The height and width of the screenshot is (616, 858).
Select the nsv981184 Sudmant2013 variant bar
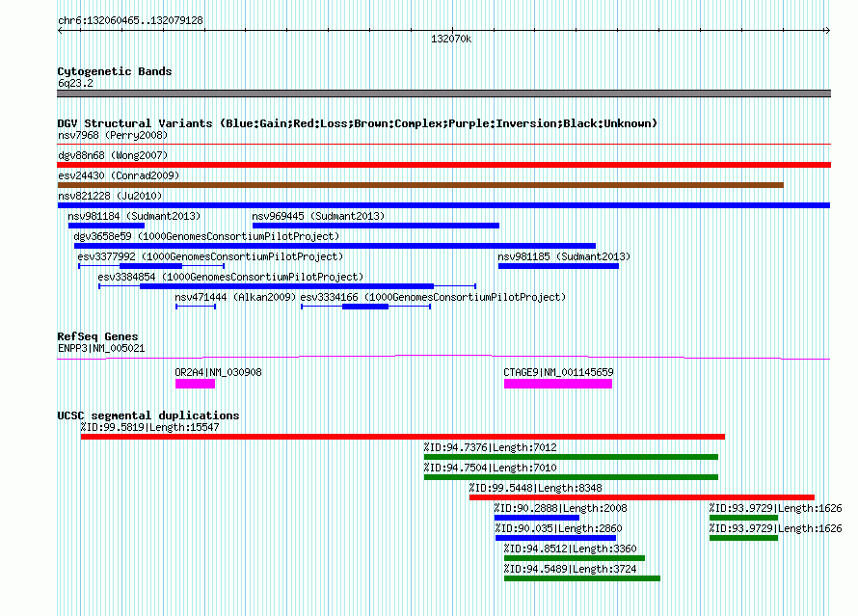[106, 226]
